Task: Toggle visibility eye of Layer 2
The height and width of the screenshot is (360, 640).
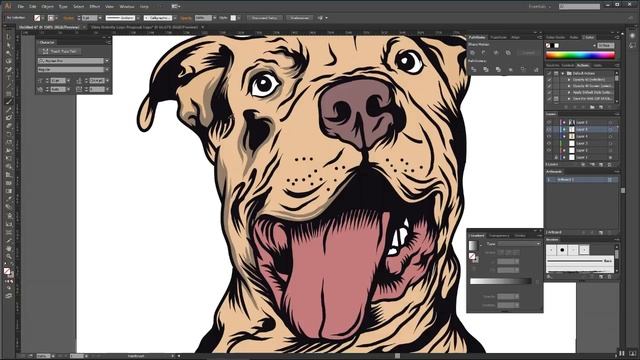Action: (x=549, y=150)
